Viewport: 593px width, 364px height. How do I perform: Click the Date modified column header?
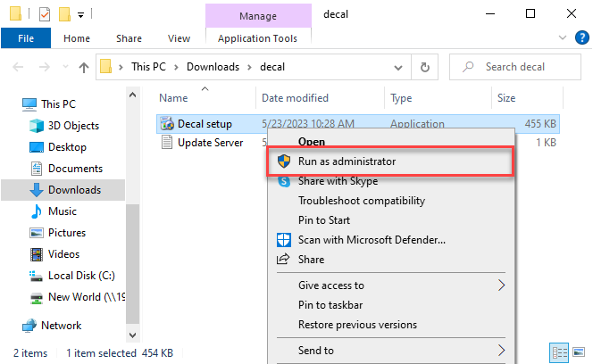(x=295, y=98)
